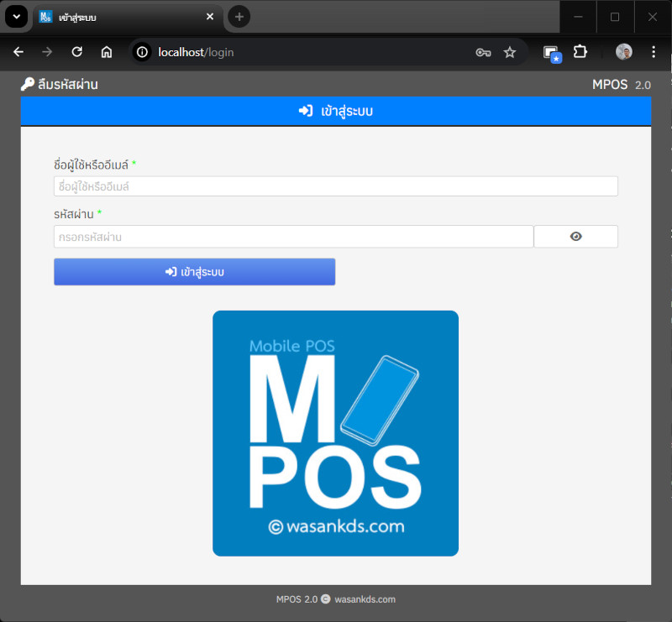Open wasankds.com link in footer
The width and height of the screenshot is (672, 622).
point(365,599)
